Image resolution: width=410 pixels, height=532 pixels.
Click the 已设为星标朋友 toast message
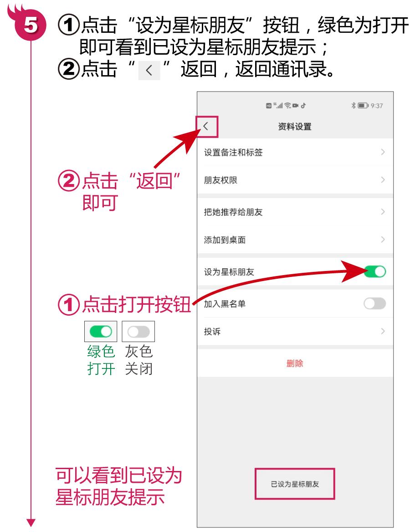pyautogui.click(x=295, y=484)
